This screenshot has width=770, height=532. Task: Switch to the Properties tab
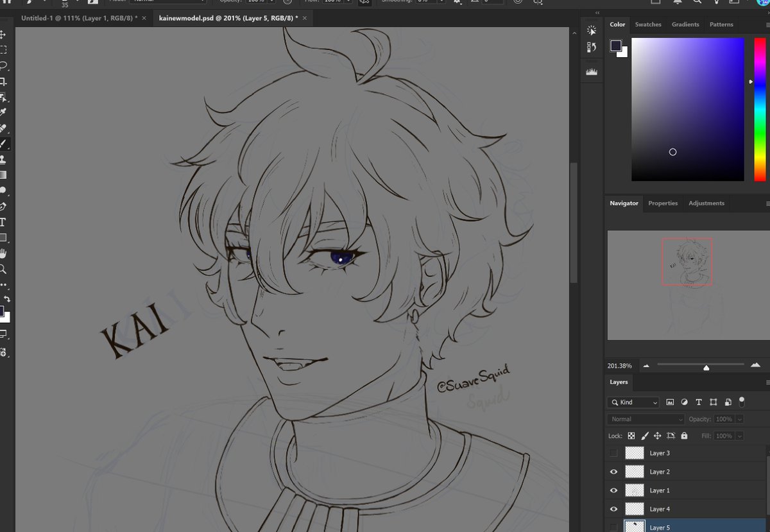pyautogui.click(x=663, y=203)
